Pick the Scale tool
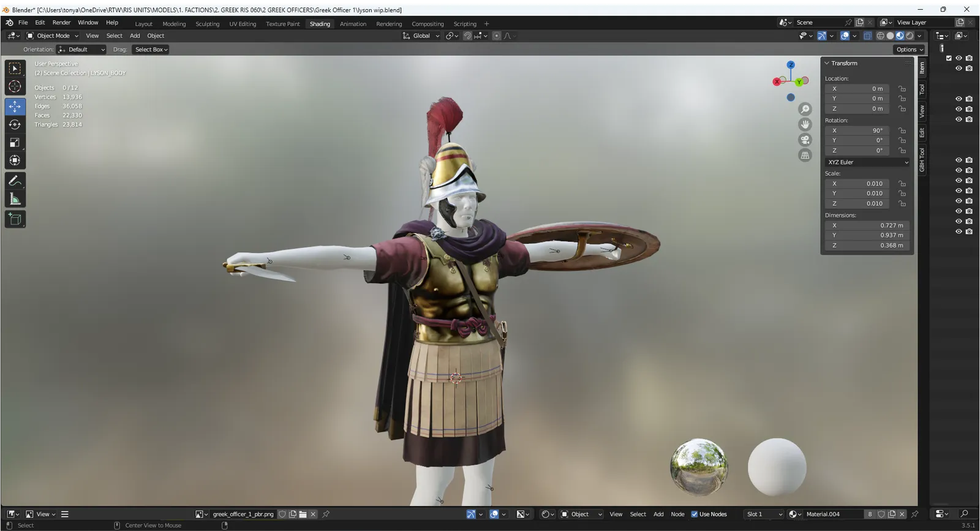The width and height of the screenshot is (980, 531). (x=15, y=143)
